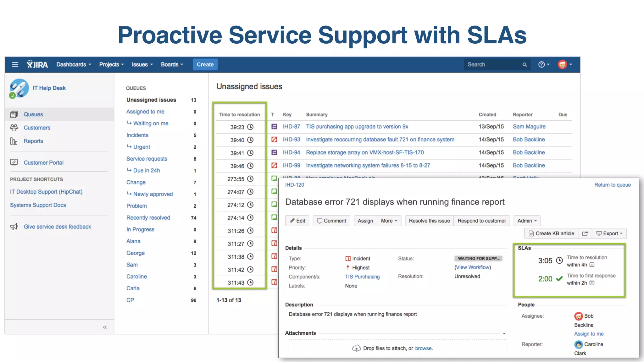The image size is (644, 362).
Task: Open issue key IHD-93
Action: tap(291, 140)
